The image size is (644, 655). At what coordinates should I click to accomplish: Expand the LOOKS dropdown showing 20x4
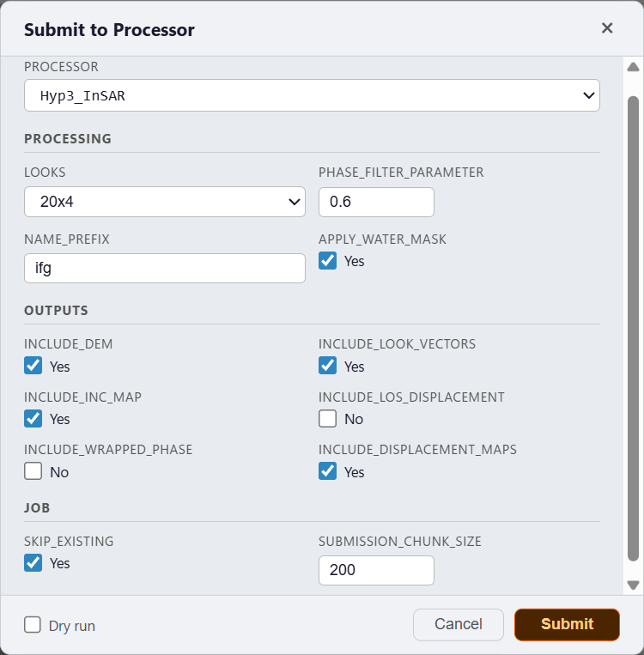[x=164, y=203]
